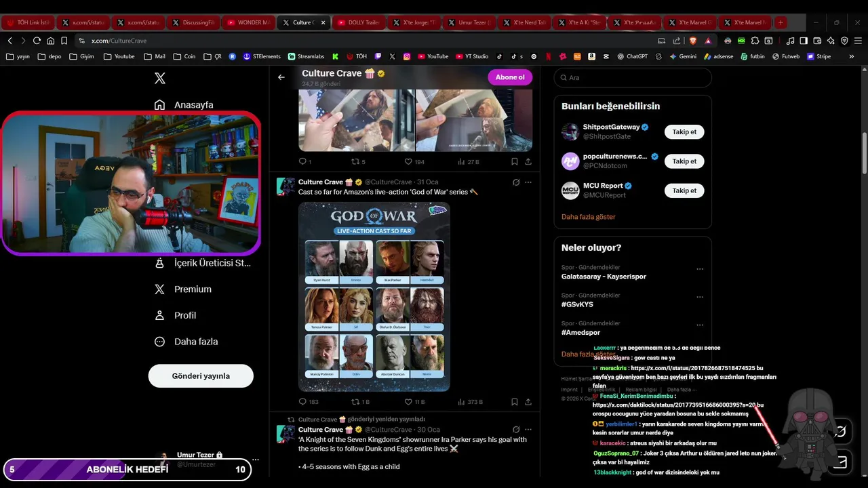Open the ChatGPT bookmark

click(632, 56)
